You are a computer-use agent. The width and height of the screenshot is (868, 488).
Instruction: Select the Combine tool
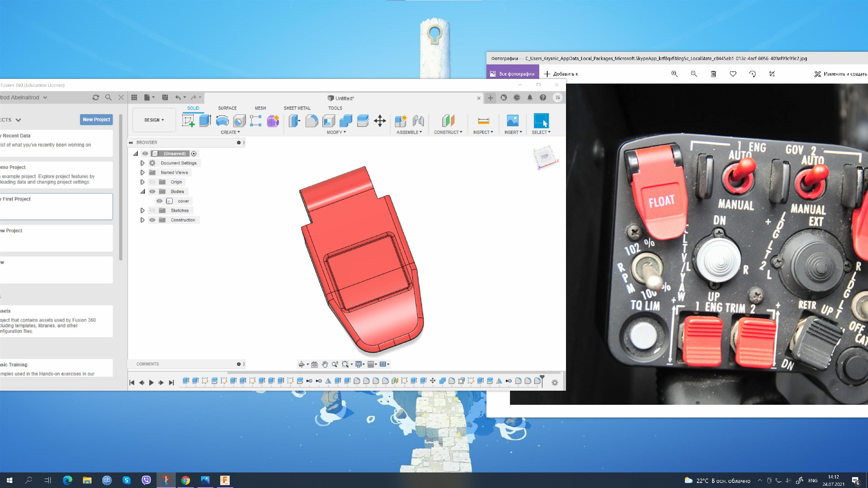click(x=345, y=120)
